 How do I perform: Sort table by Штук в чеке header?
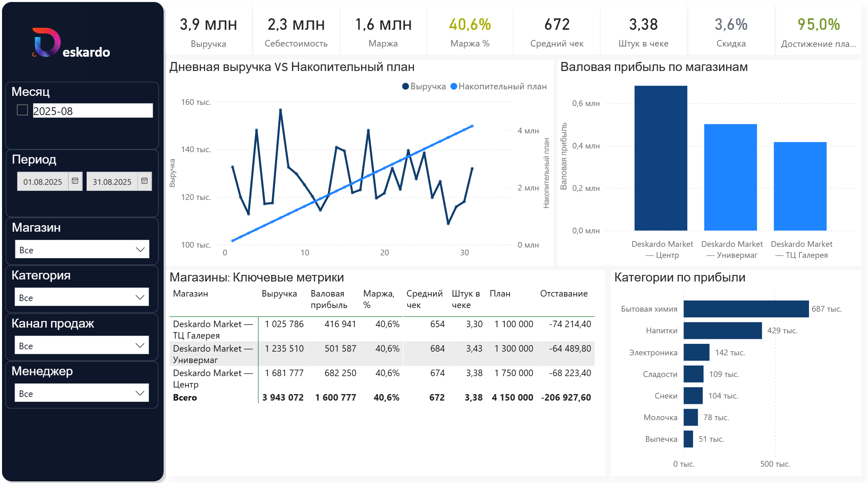click(x=466, y=299)
